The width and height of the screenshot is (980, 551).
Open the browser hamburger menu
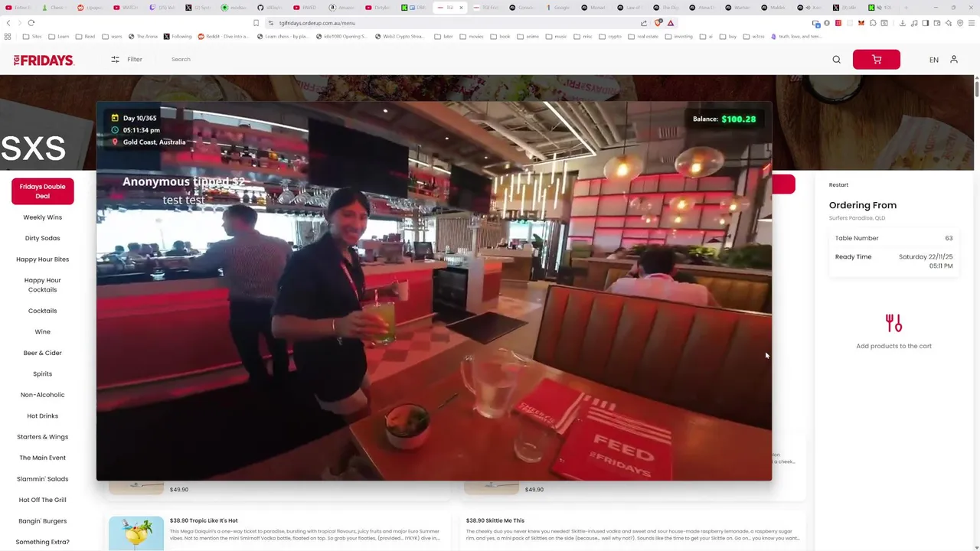[972, 23]
